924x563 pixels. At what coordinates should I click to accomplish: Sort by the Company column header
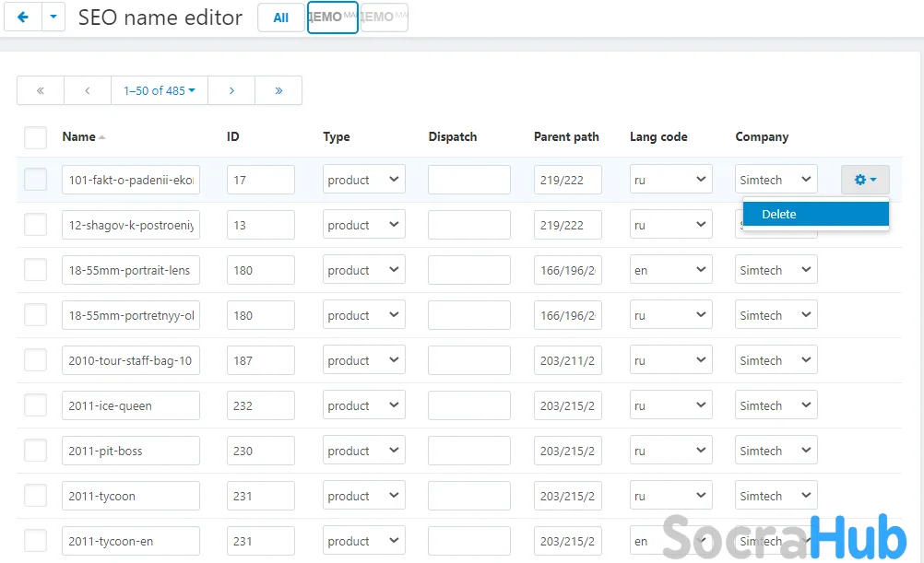click(x=762, y=136)
